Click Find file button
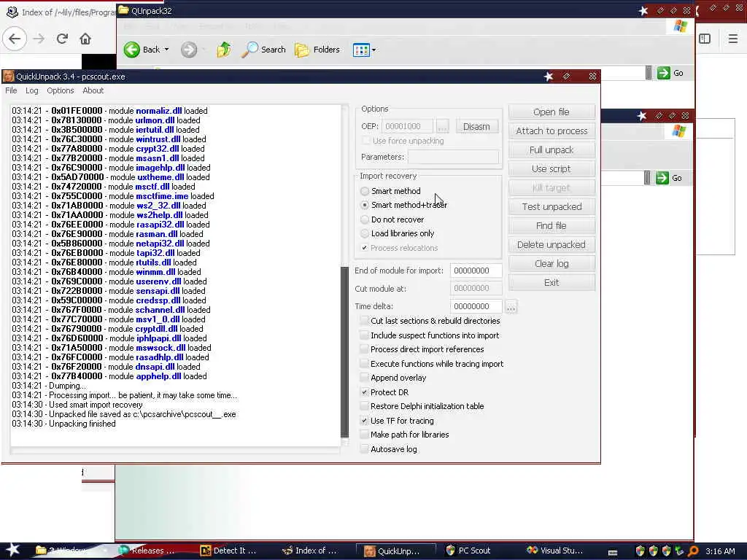This screenshot has height=560, width=747. click(551, 226)
